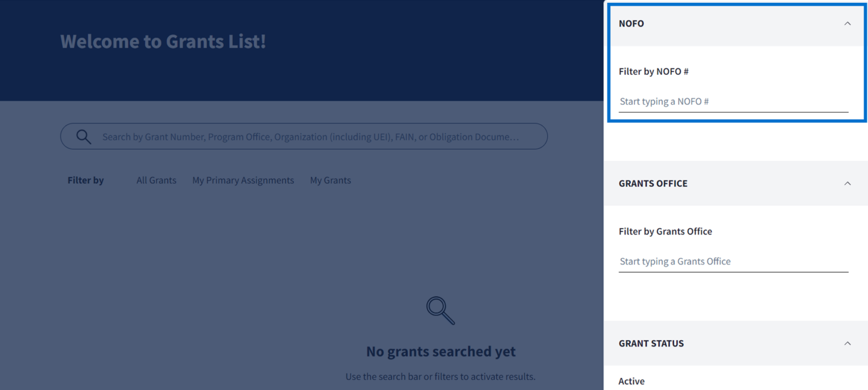This screenshot has height=390, width=868.
Task: Collapse the NOFO section using its chevron
Action: tap(847, 24)
